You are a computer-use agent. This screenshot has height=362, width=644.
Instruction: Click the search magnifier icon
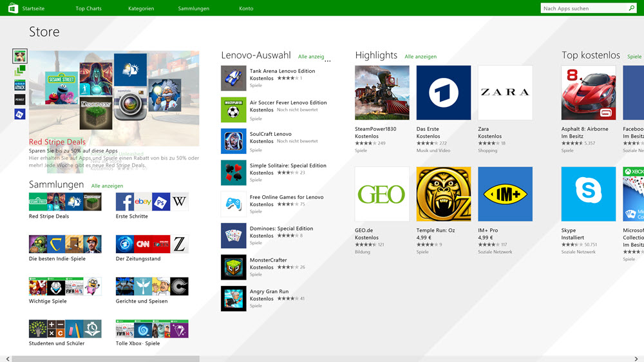pyautogui.click(x=631, y=8)
